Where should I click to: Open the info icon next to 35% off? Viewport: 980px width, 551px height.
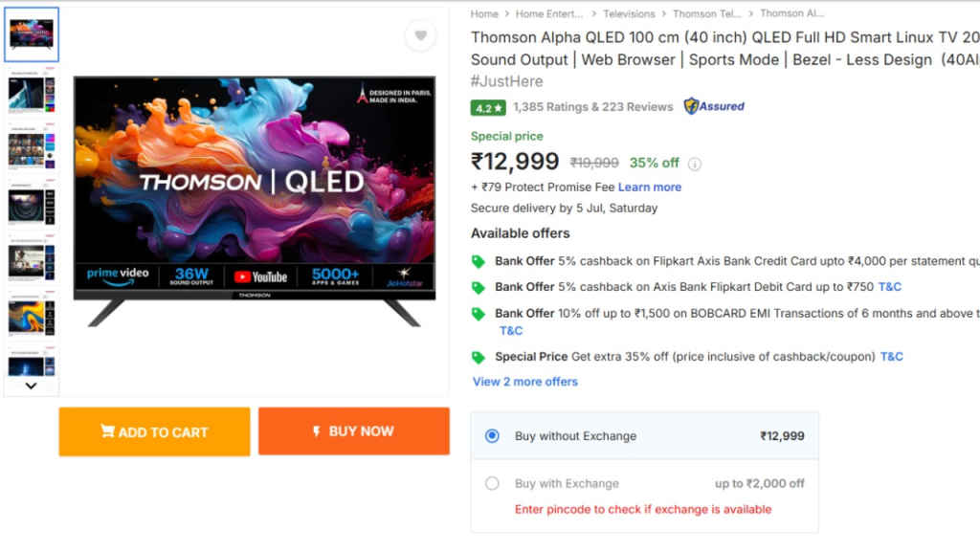(x=695, y=163)
